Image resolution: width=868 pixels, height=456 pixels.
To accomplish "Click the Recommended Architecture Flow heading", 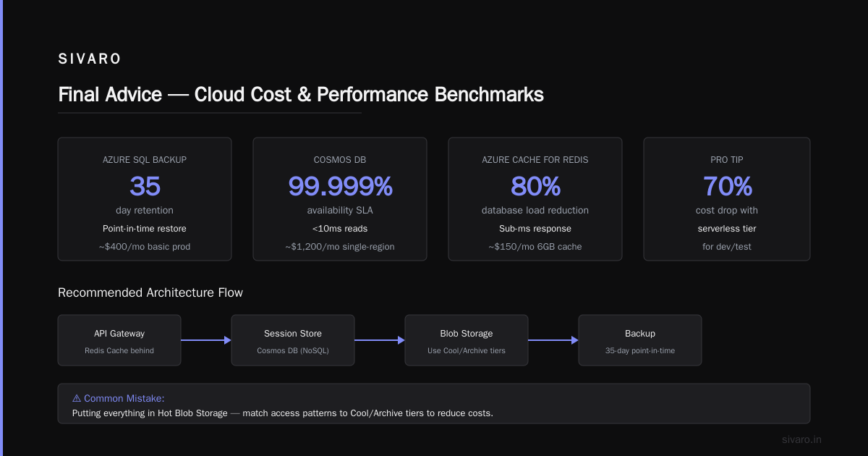I will (150, 292).
